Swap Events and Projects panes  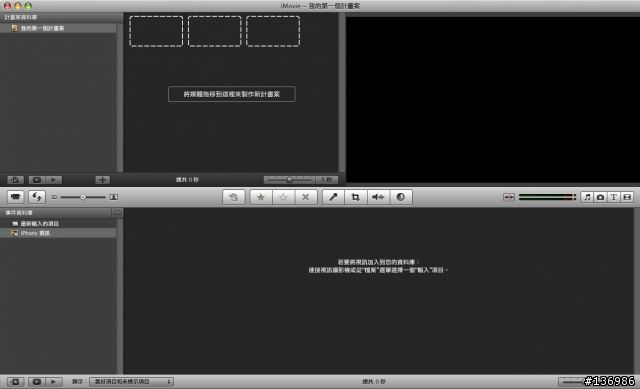37,197
